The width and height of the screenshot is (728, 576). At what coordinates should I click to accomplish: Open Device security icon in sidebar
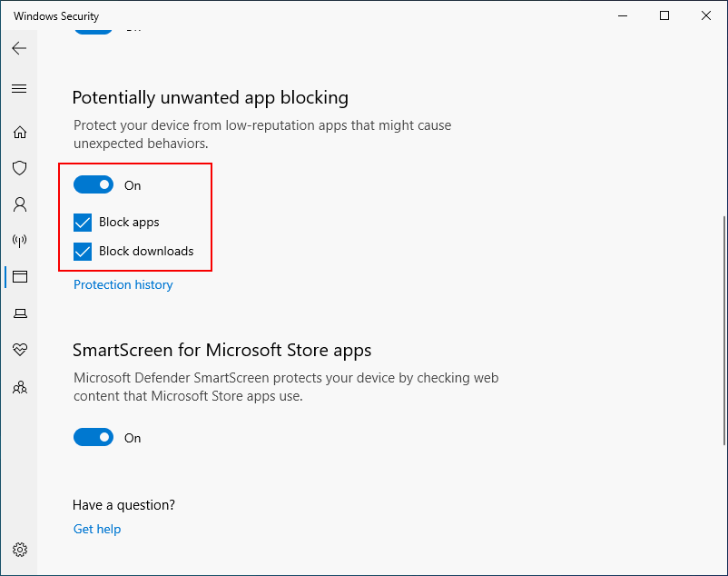click(19, 313)
